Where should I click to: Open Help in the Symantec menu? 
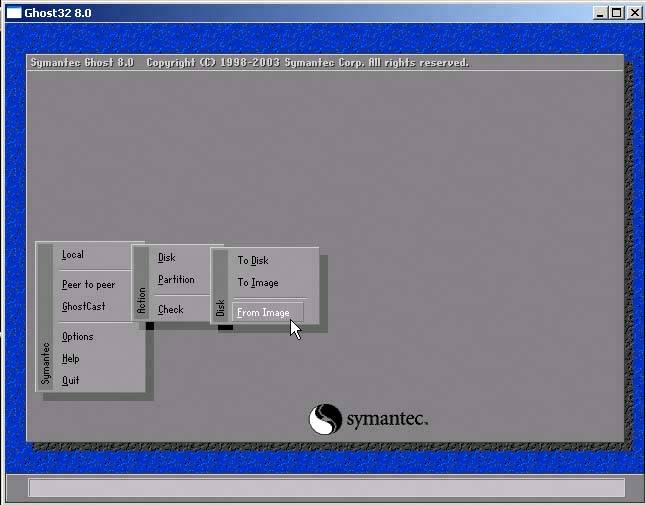[x=70, y=359]
